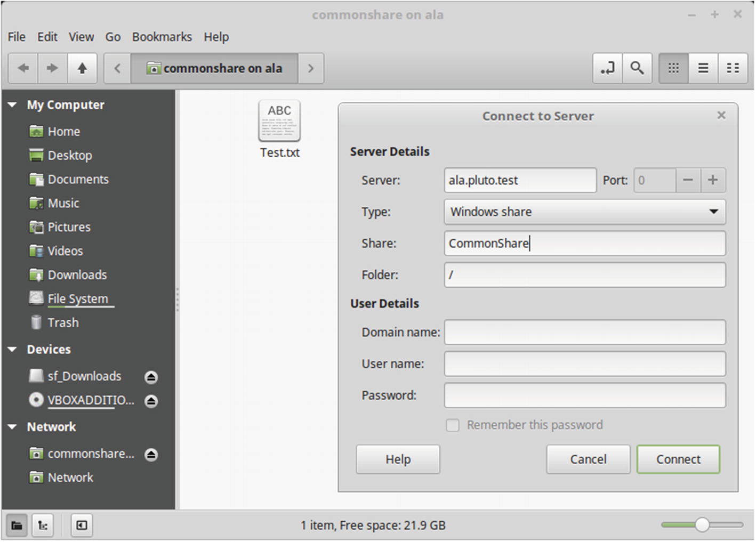
Task: Click the Password field
Action: [x=585, y=395]
